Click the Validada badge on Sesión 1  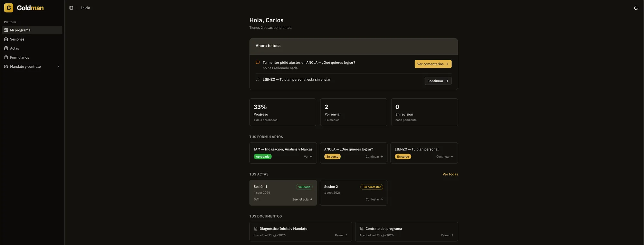tap(304, 187)
